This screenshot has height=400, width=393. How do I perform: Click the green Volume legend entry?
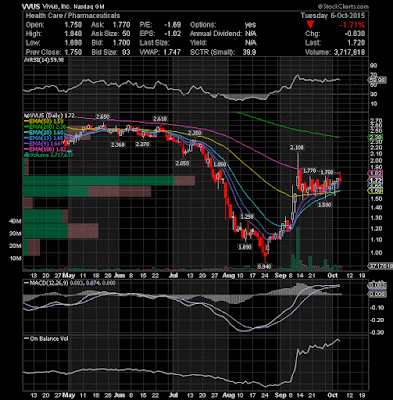pos(48,155)
